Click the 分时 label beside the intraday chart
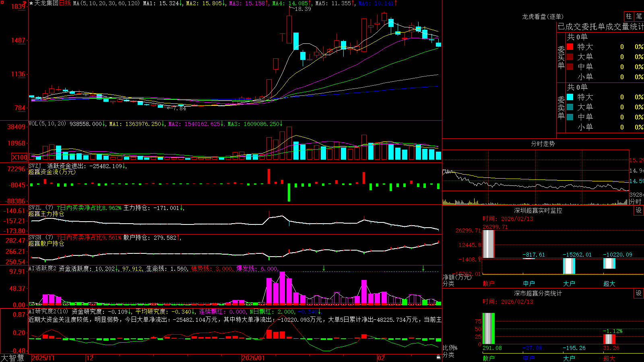This screenshot has width=644, height=362. coord(635,202)
